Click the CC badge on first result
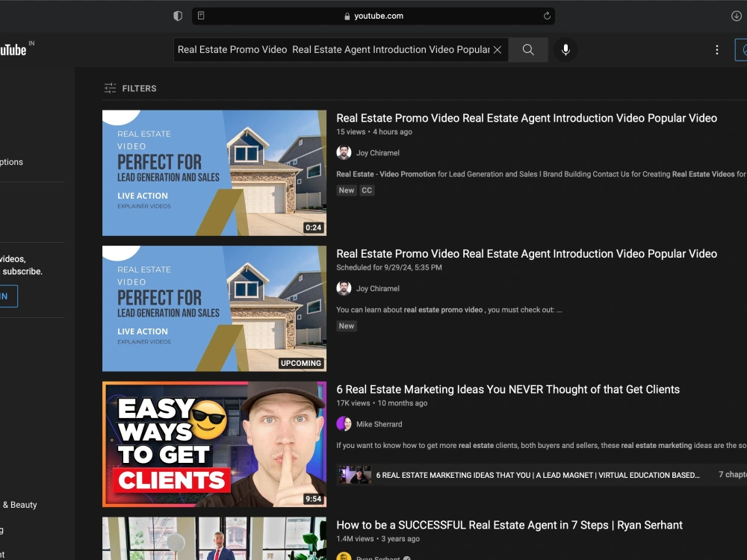747x560 pixels. (x=366, y=190)
